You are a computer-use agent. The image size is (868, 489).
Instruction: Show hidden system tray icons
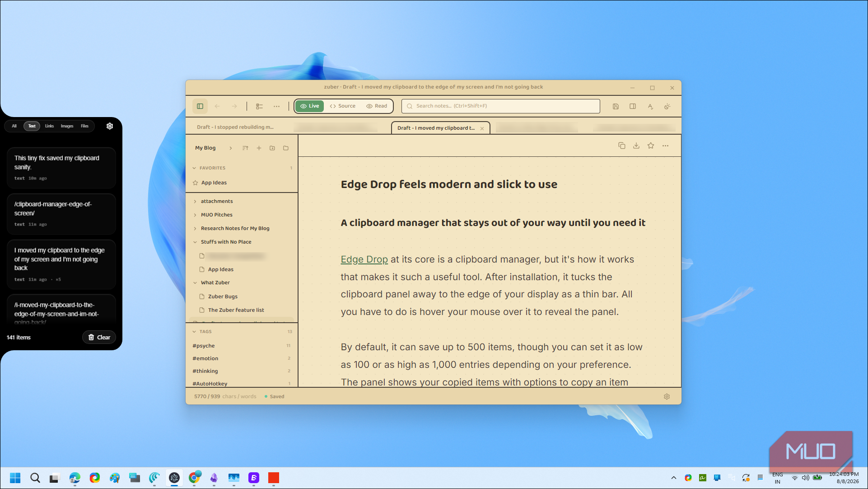pos(673,478)
